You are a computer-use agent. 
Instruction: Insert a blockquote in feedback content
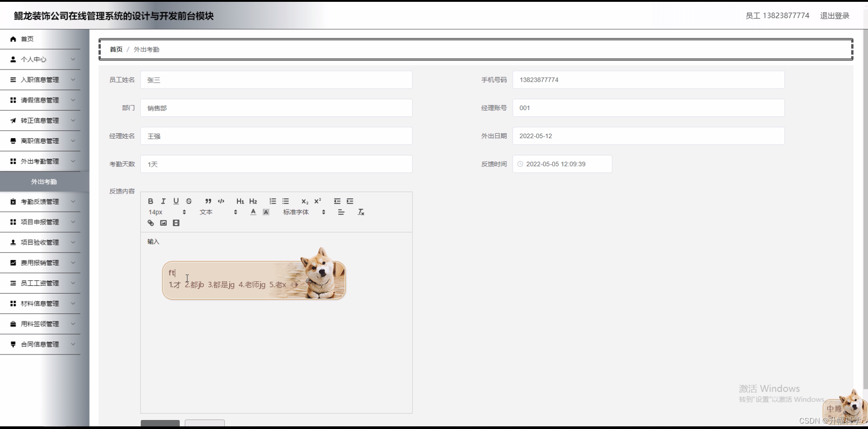208,201
